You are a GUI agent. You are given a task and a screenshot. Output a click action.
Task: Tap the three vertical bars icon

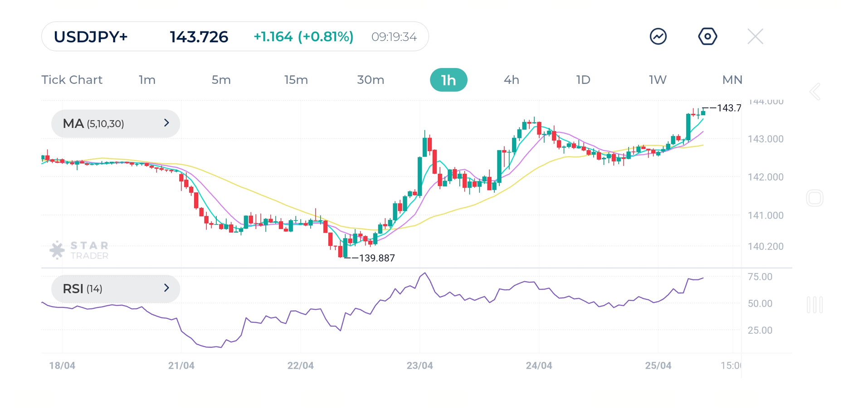pyautogui.click(x=814, y=305)
